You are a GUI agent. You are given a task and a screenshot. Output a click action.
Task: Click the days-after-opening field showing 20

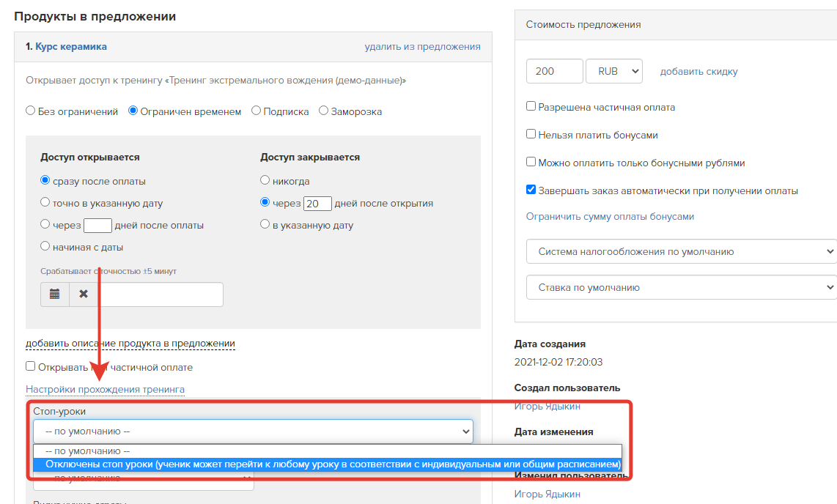(317, 204)
